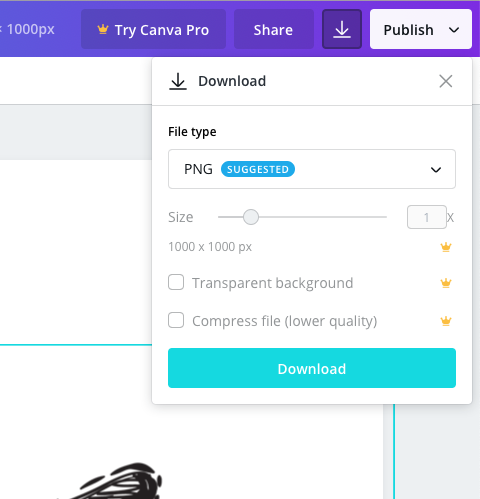This screenshot has width=480, height=499.
Task: Enable Transparent background checkbox
Action: click(176, 282)
